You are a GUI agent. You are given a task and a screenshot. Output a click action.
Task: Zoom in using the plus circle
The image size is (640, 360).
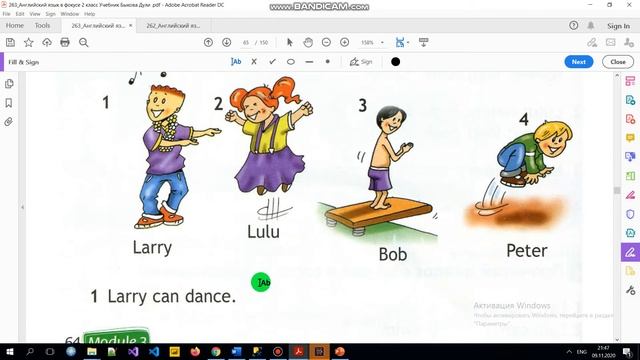[344, 42]
